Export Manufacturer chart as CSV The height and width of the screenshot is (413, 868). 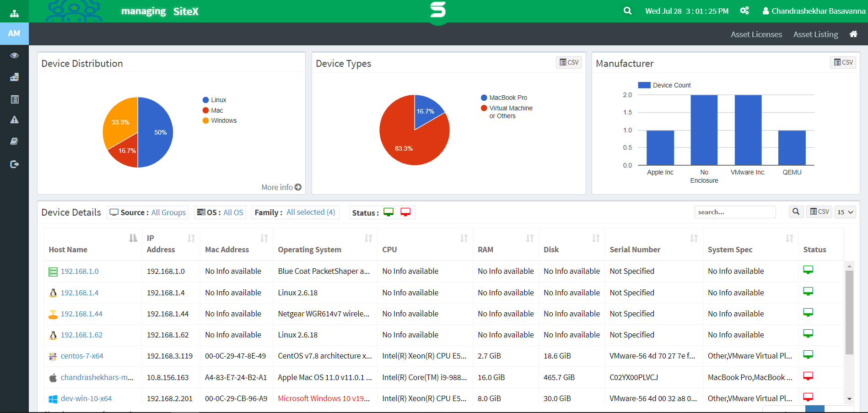843,62
